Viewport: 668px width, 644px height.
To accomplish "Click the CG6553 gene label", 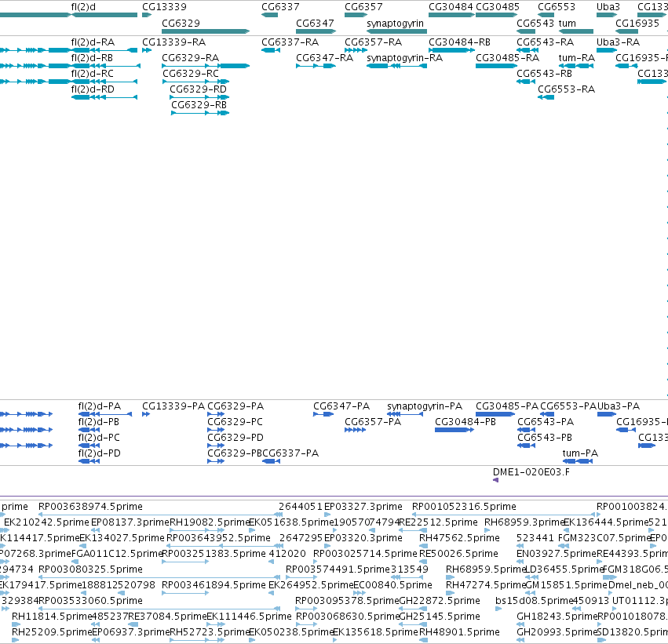I will (557, 7).
